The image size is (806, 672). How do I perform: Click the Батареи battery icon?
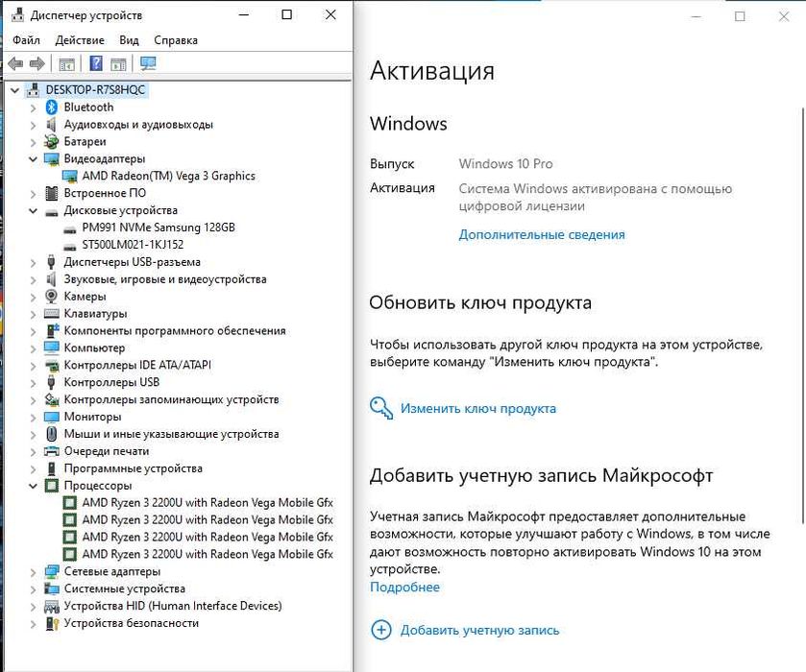pos(52,141)
